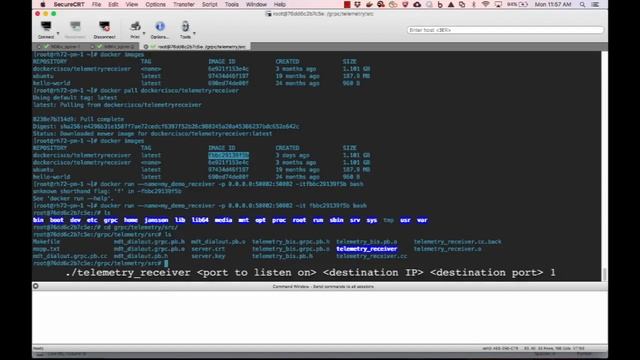640x360 pixels.
Task: Click the lib64 directory in ls output
Action: (x=200, y=220)
